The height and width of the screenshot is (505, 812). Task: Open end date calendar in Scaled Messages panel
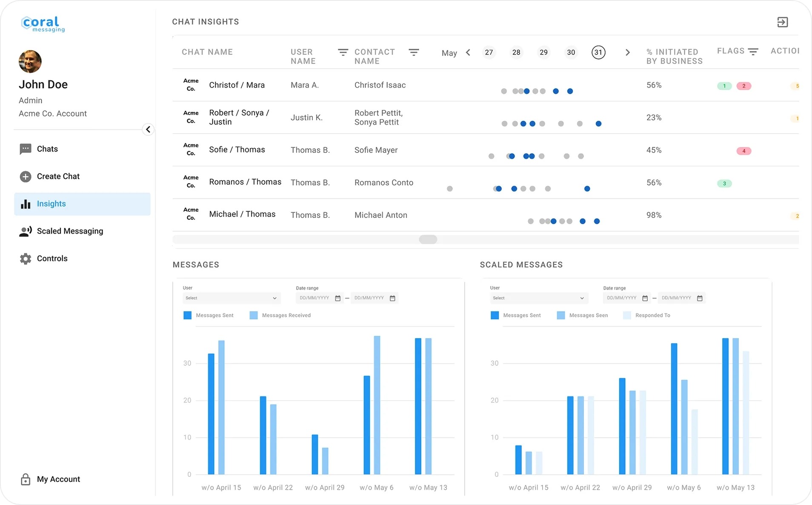tap(700, 298)
